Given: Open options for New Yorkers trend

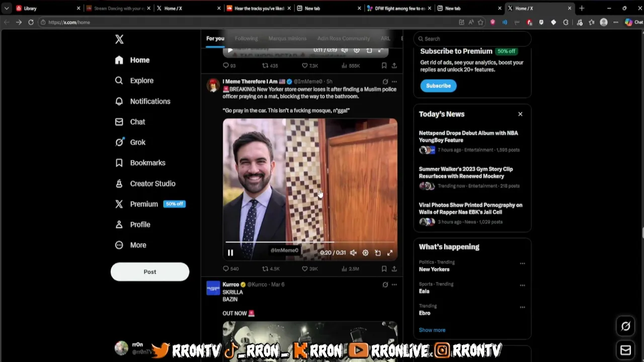Looking at the screenshot, I should coord(522,263).
